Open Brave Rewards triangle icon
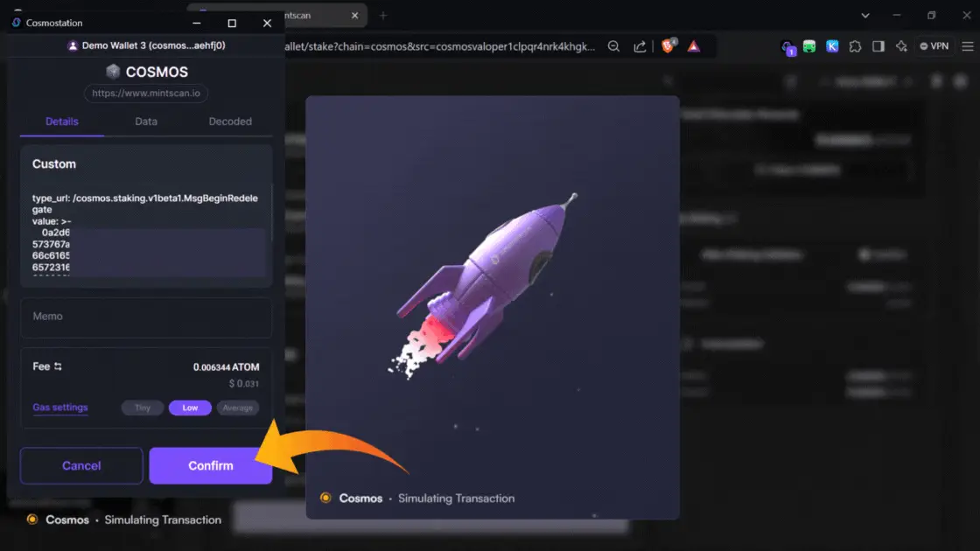The height and width of the screenshot is (551, 980). 693,46
